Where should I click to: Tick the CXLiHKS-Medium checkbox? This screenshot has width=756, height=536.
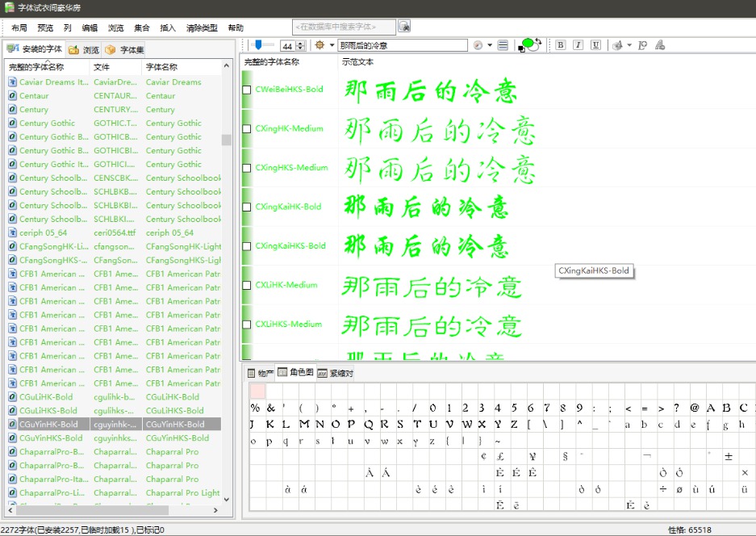click(246, 325)
